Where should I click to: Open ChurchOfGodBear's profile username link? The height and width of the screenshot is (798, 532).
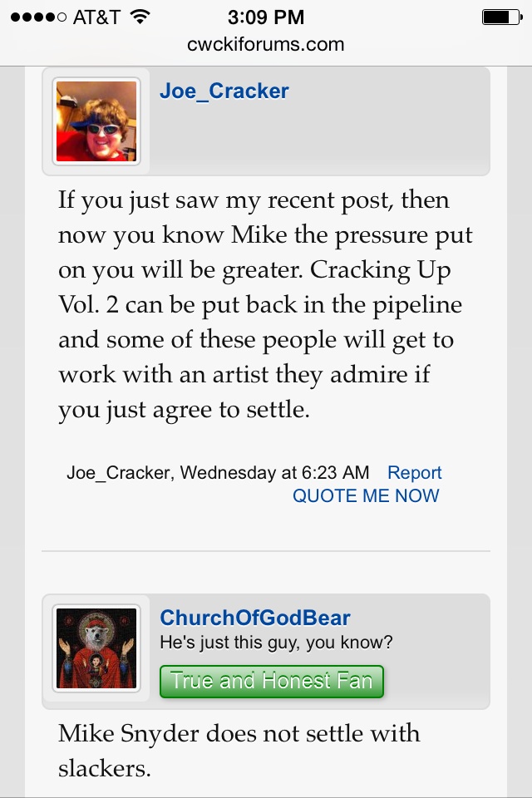255,618
